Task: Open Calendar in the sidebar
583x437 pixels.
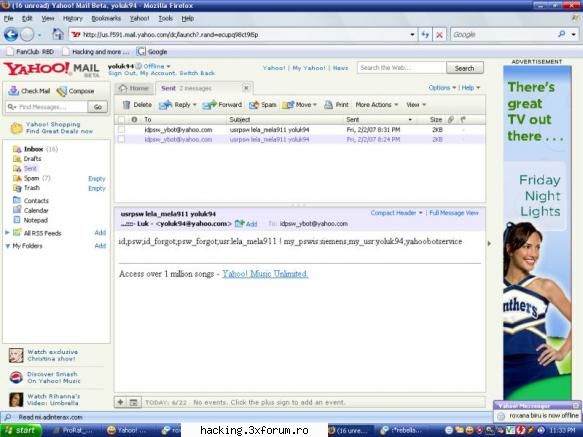Action: pyautogui.click(x=36, y=210)
